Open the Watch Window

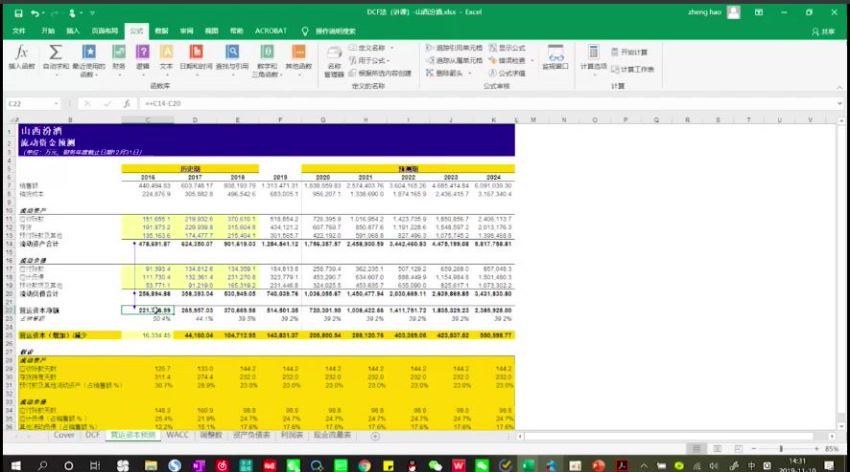(555, 57)
